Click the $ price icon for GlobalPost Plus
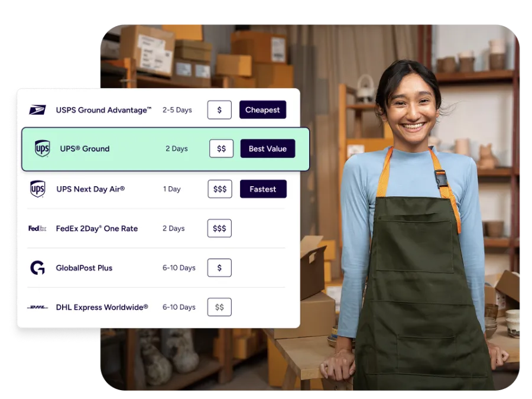Viewport: 532px width, 399px height. point(219,267)
